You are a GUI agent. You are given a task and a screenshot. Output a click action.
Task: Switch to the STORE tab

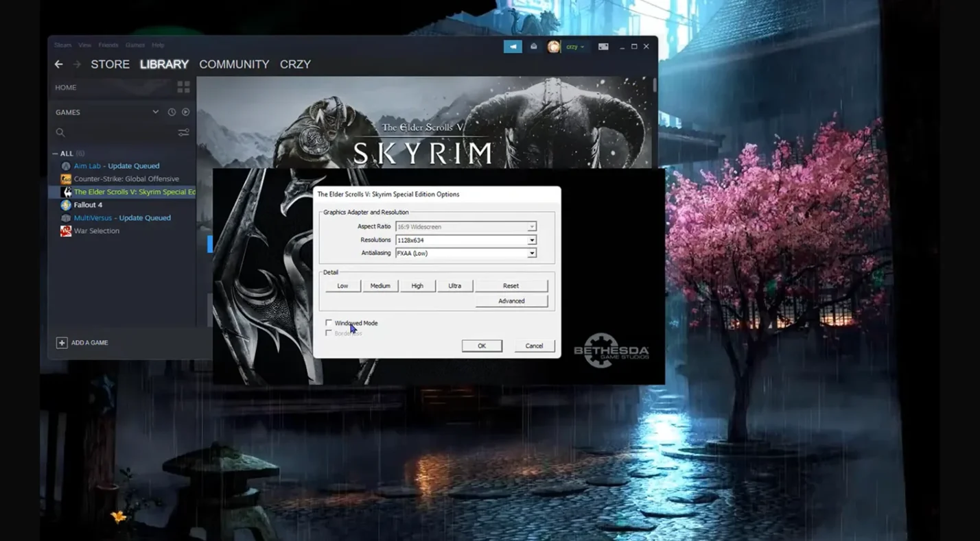click(x=110, y=64)
